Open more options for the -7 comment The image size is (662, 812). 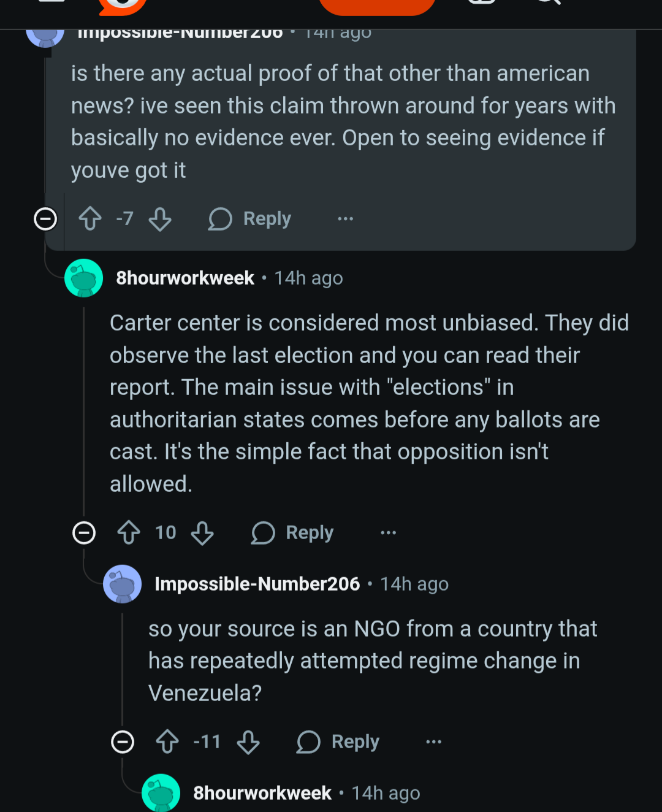346,219
